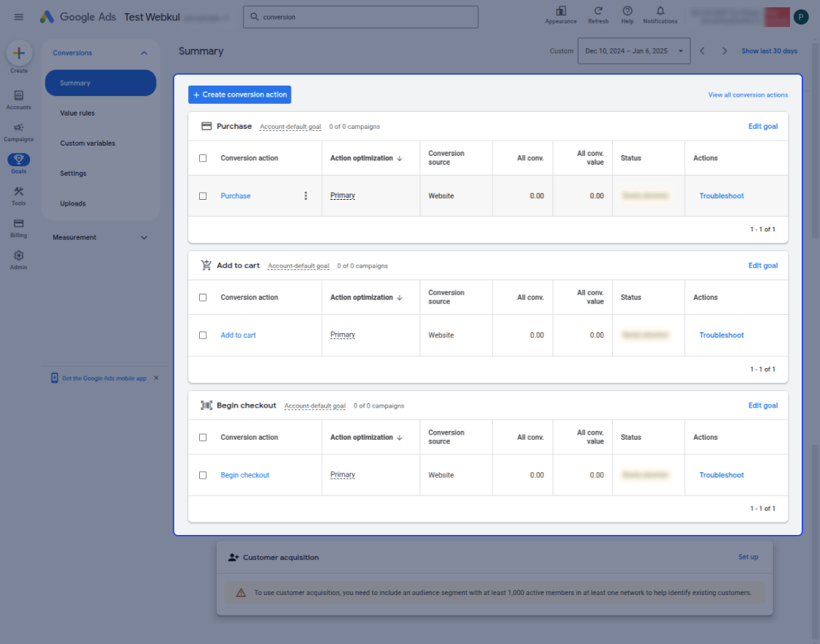
Task: Open Campaigns from the sidebar
Action: point(19,132)
